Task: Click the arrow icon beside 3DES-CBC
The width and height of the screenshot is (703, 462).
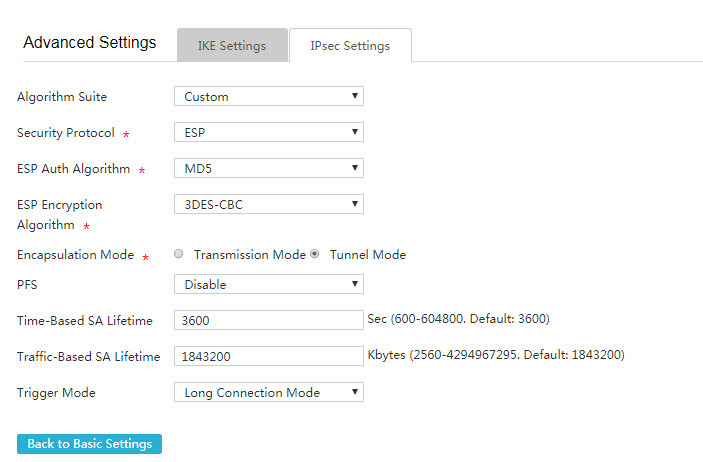Action: pyautogui.click(x=355, y=203)
